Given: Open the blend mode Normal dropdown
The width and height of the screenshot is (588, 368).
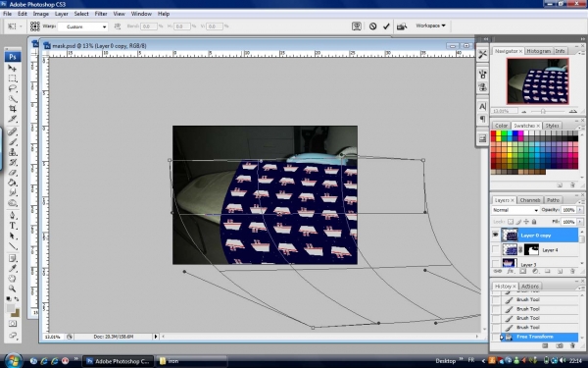Looking at the screenshot, I should click(514, 210).
